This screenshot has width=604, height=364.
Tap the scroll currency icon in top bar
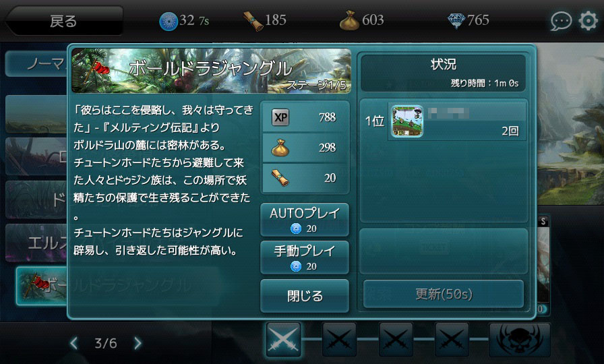click(253, 20)
